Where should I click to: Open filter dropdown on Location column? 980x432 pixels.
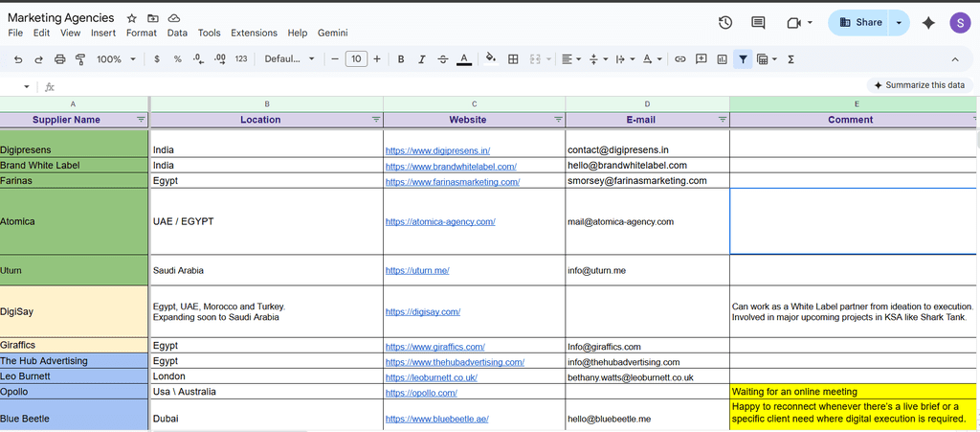[375, 120]
